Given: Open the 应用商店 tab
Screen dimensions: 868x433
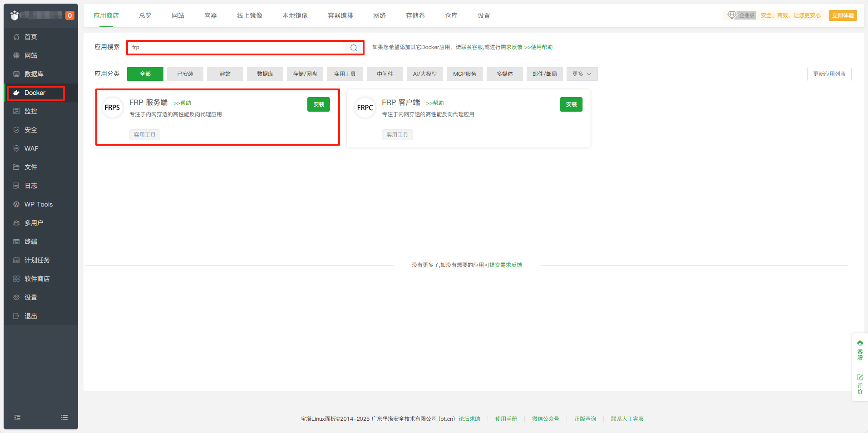Looking at the screenshot, I should [106, 15].
